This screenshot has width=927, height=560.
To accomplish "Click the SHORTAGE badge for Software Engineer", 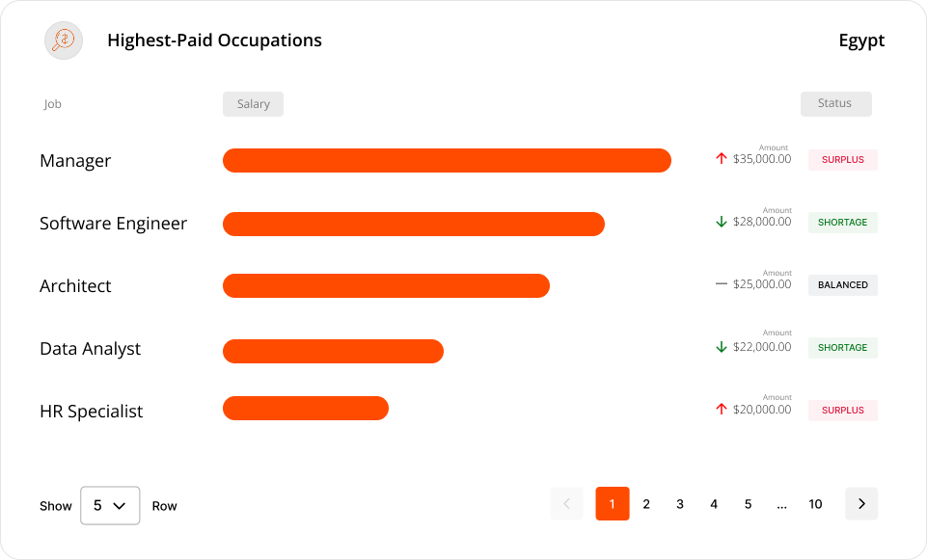I will (842, 223).
